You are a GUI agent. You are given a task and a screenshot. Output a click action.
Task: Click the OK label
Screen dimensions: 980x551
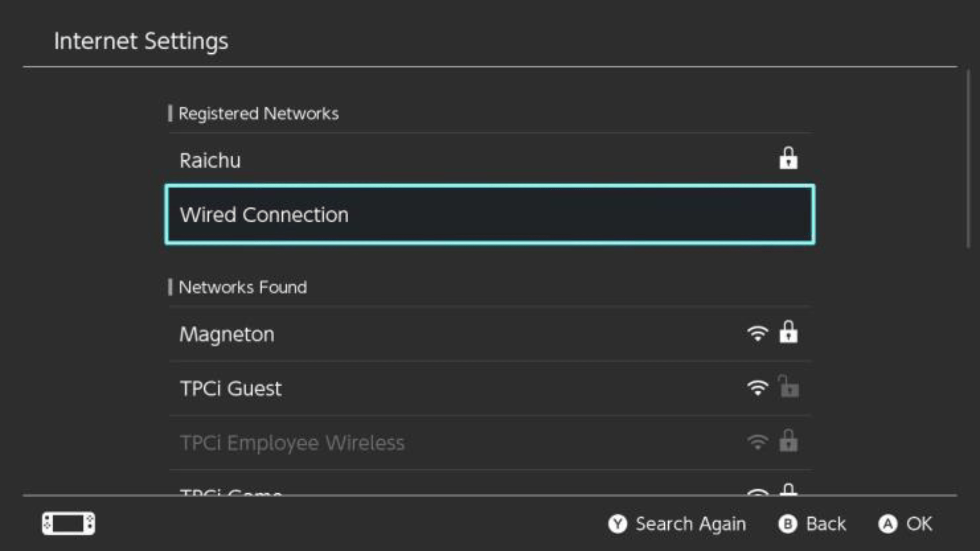pyautogui.click(x=919, y=524)
